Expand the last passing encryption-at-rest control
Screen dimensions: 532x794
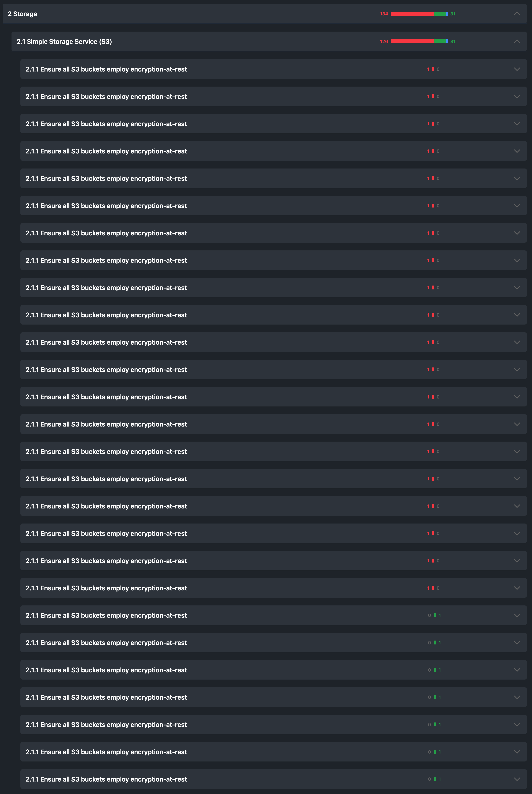pyautogui.click(x=517, y=779)
